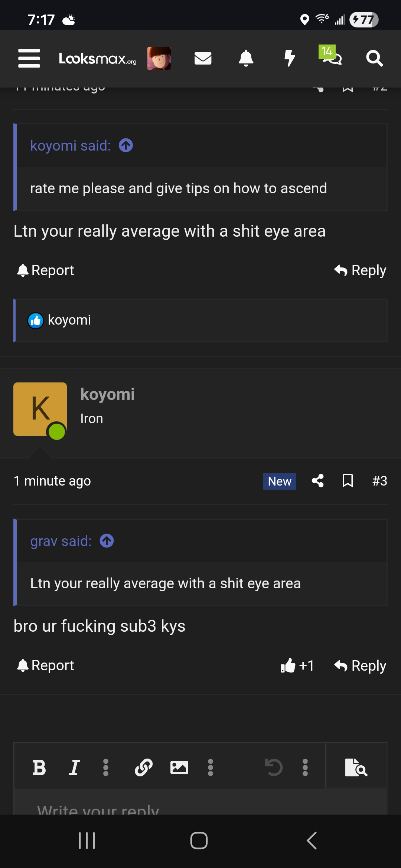Image resolution: width=401 pixels, height=868 pixels.
Task: Share post #3 via share icon
Action: click(x=317, y=481)
